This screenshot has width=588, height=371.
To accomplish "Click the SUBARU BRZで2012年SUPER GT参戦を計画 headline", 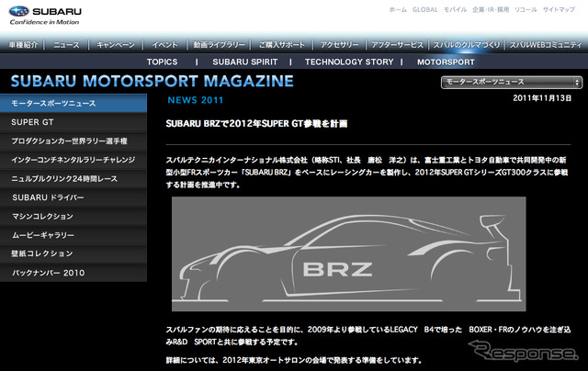I will [256, 124].
